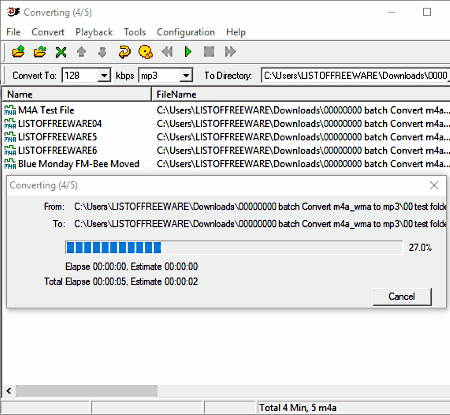Click the 27.0% progress value
450x415 pixels.
pyautogui.click(x=420, y=248)
